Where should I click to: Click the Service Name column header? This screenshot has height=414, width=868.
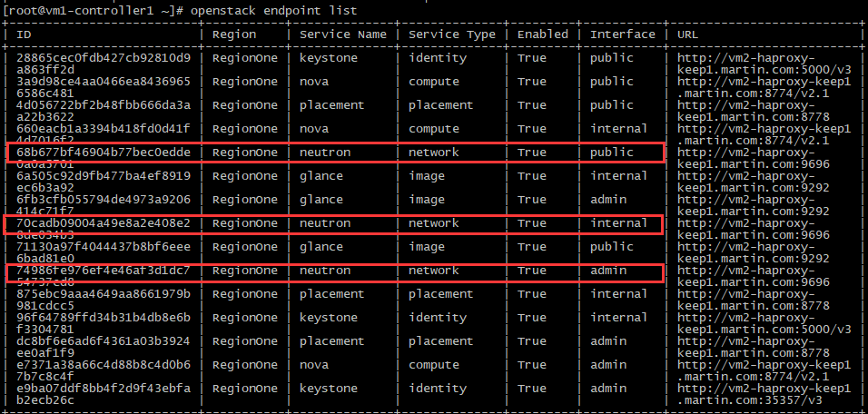[x=343, y=34]
